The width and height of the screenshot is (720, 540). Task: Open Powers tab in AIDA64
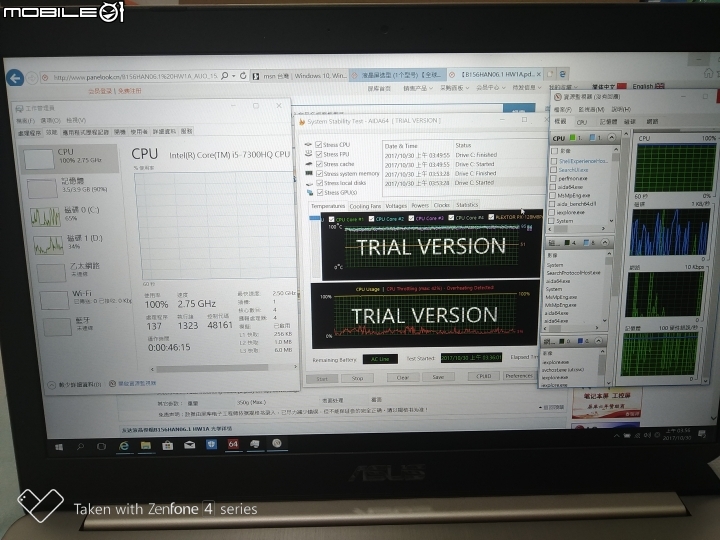point(420,205)
